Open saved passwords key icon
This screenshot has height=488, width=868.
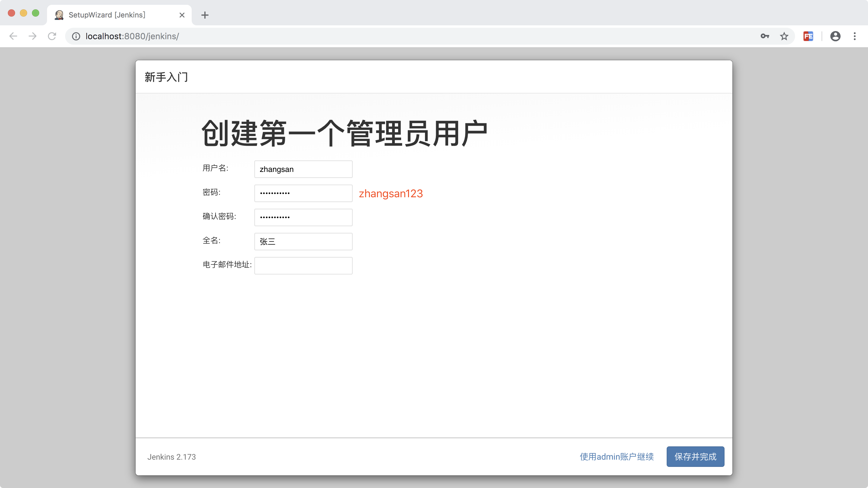(765, 36)
